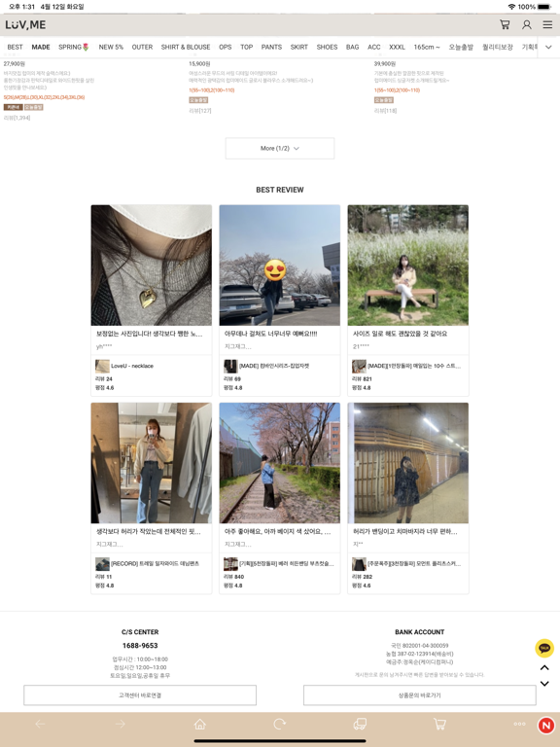Image resolution: width=560 pixels, height=747 pixels.
Task: Open bottom bar cart icon
Action: pyautogui.click(x=439, y=724)
